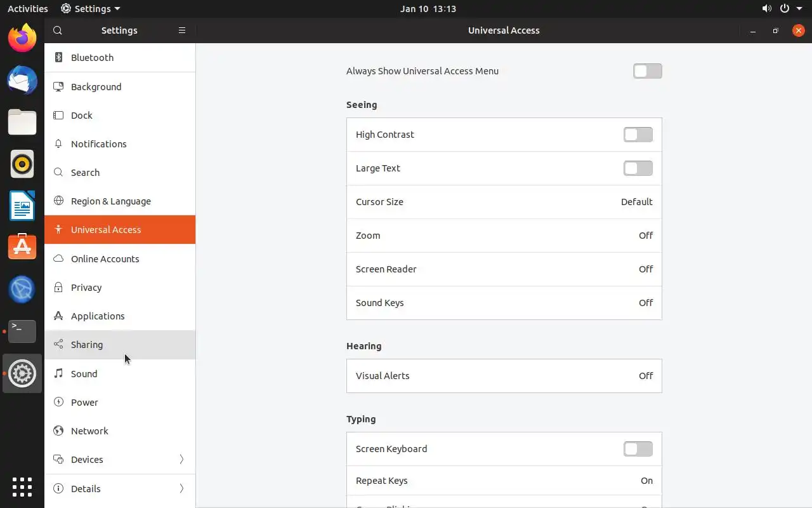This screenshot has height=508, width=812.
Task: Click the Details info icon
Action: (58, 488)
